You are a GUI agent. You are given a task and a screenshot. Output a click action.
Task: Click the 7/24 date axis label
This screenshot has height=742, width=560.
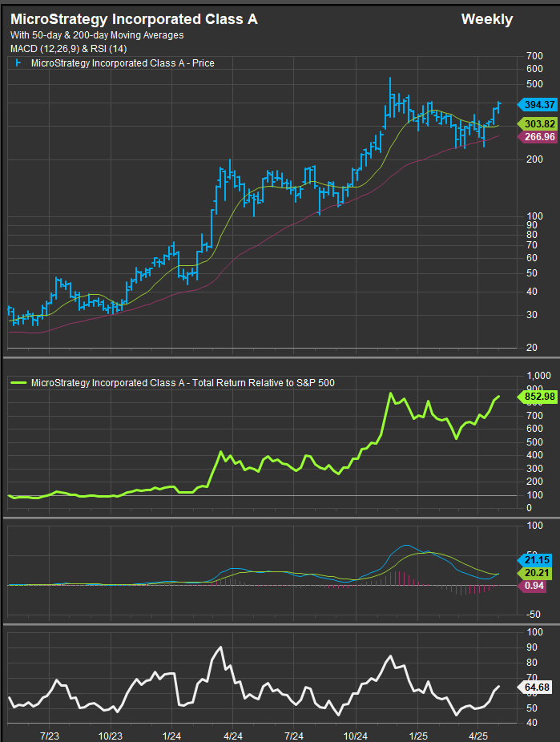[294, 736]
